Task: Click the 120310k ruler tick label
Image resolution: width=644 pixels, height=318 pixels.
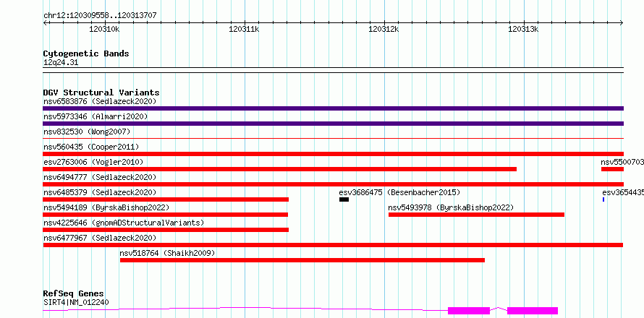Action: tap(104, 30)
